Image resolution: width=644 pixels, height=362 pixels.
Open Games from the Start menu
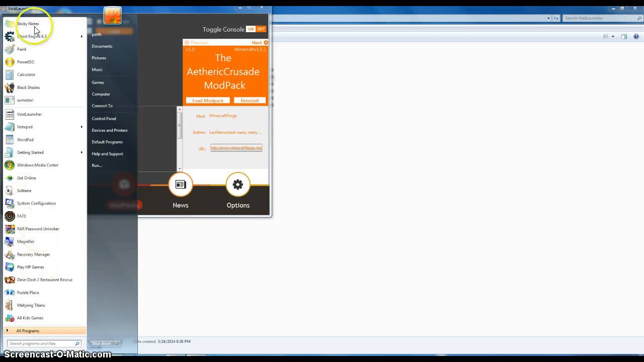pyautogui.click(x=98, y=82)
